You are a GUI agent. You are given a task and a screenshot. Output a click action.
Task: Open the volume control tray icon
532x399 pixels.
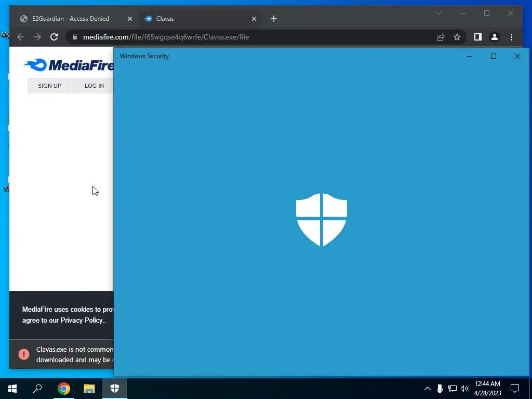[464, 389]
